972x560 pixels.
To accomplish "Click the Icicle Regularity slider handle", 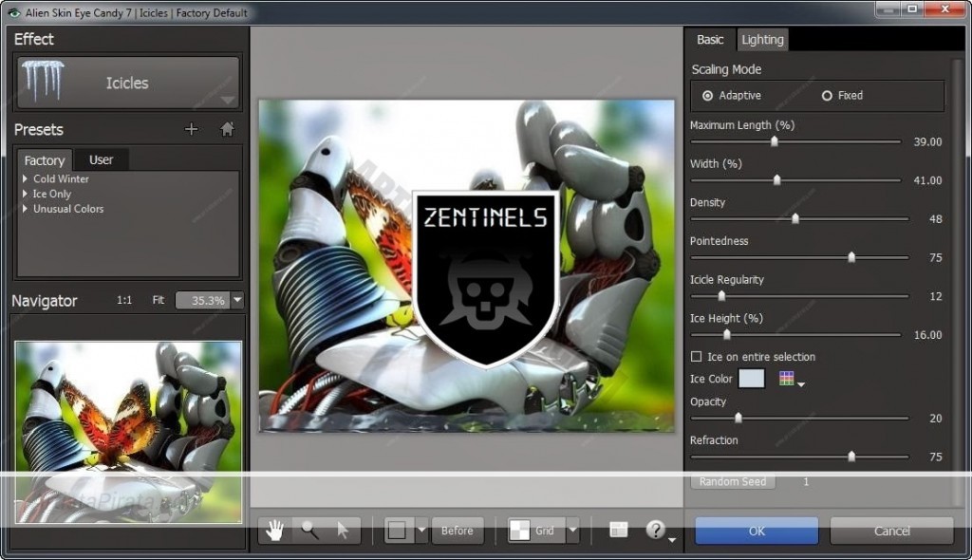I will click(x=721, y=296).
